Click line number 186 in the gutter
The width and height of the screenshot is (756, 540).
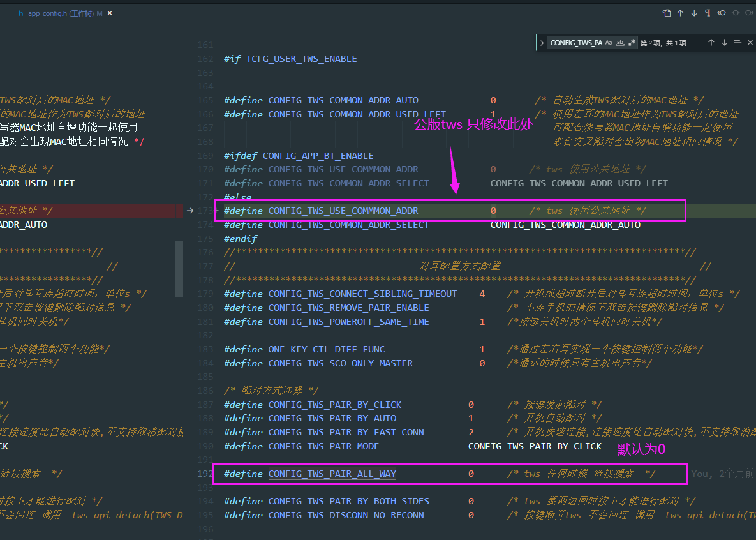click(205, 391)
